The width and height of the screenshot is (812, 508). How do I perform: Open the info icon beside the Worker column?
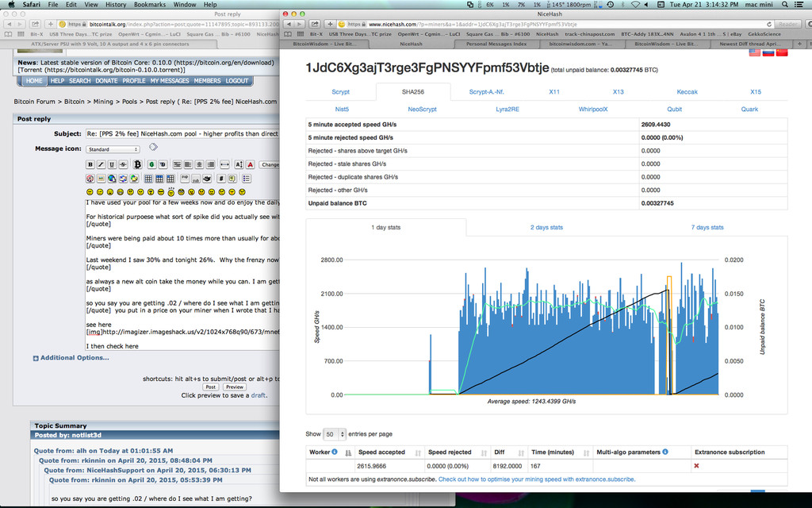(x=335, y=452)
